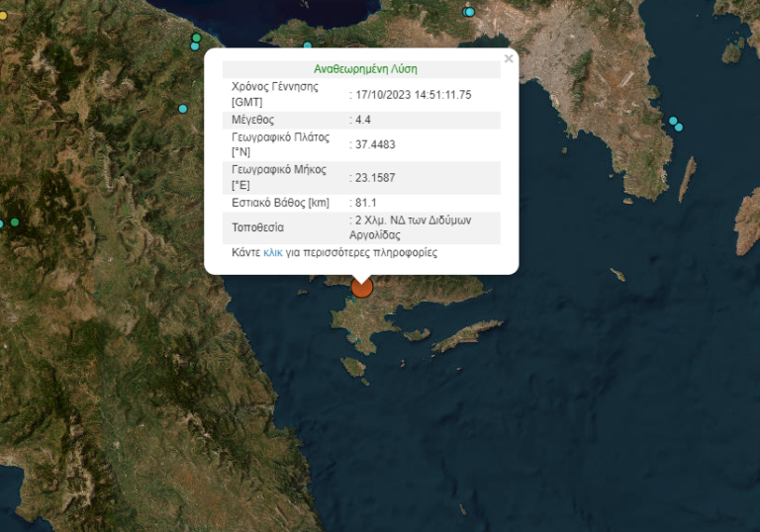Close the earthquake info popup

pyautogui.click(x=509, y=59)
